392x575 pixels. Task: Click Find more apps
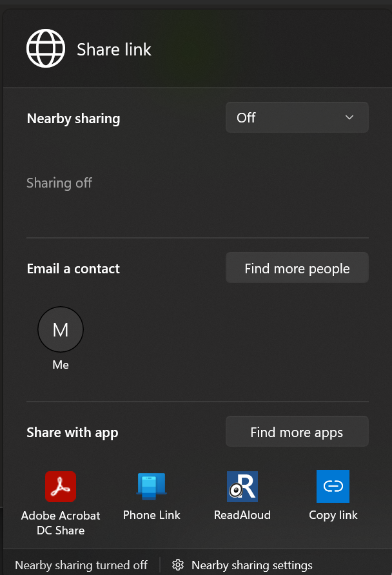(297, 431)
